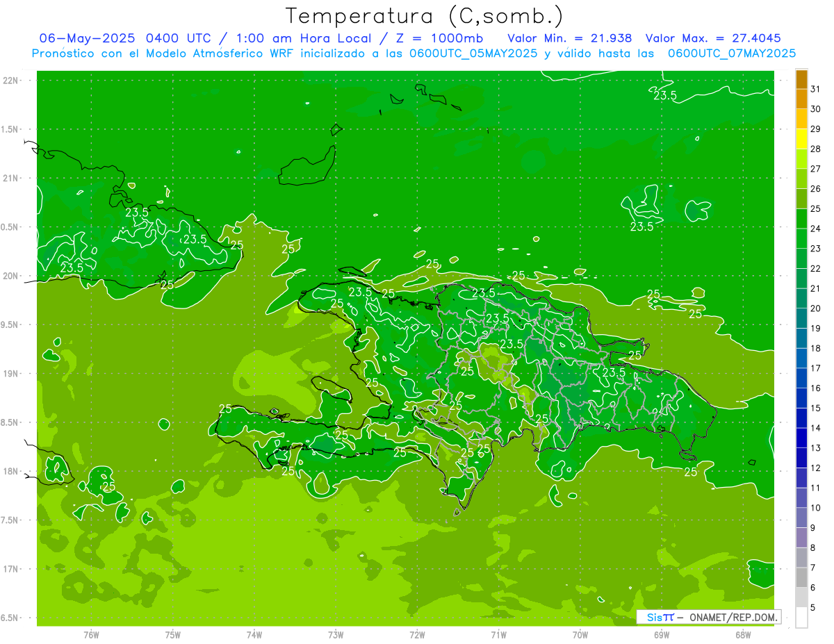Viewport: 834px width, 644px height.
Task: Click the "71W" longitude axis label
Action: (x=498, y=634)
